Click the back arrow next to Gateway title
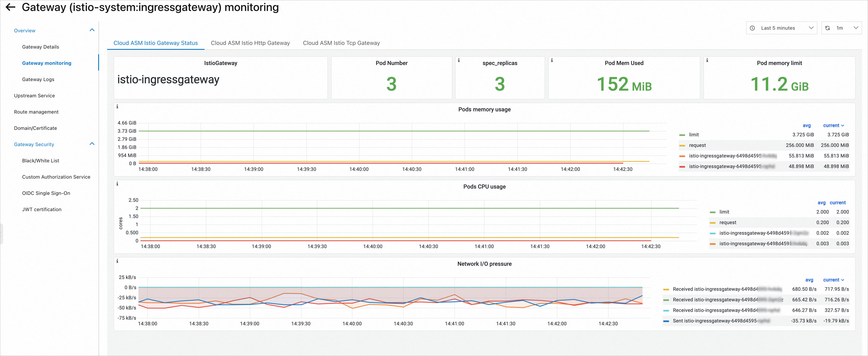The image size is (868, 356). pyautogui.click(x=10, y=7)
